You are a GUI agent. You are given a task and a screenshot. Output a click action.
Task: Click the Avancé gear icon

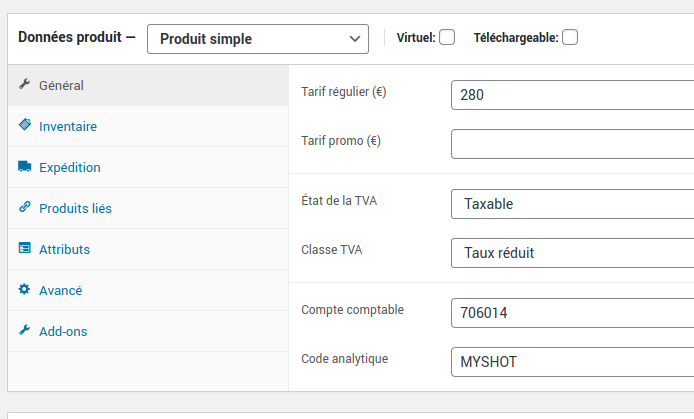(25, 290)
